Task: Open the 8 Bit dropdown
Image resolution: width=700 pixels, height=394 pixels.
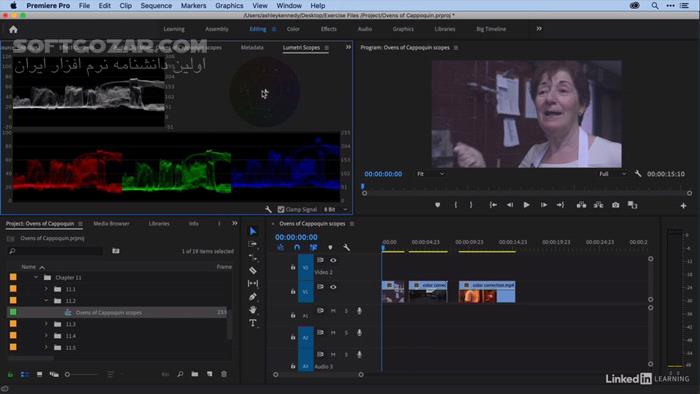Action: coord(336,209)
